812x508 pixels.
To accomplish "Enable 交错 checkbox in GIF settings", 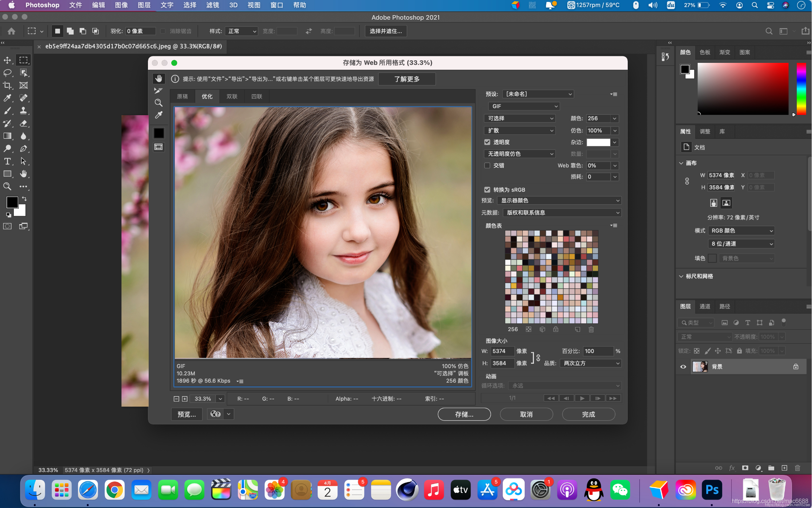I will [487, 165].
